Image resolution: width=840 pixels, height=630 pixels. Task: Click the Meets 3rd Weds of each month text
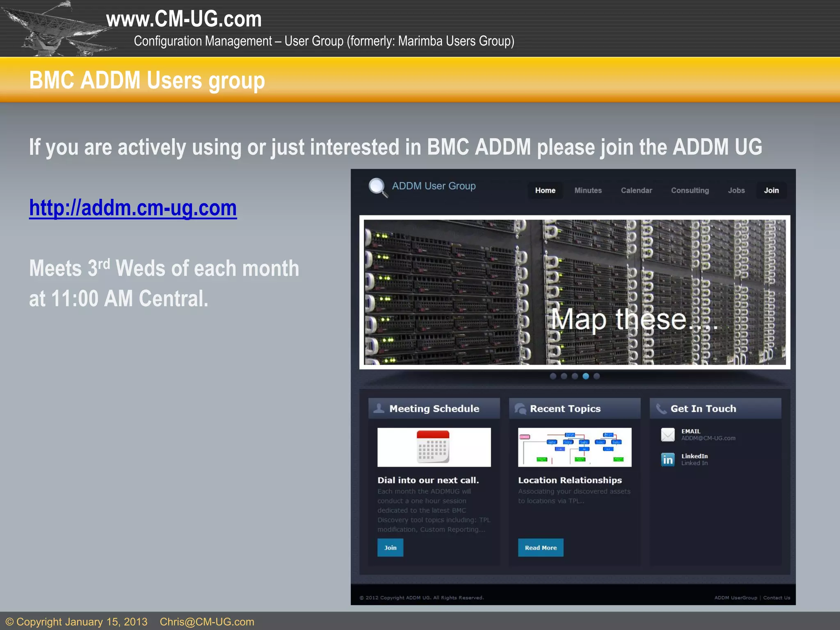tap(164, 268)
